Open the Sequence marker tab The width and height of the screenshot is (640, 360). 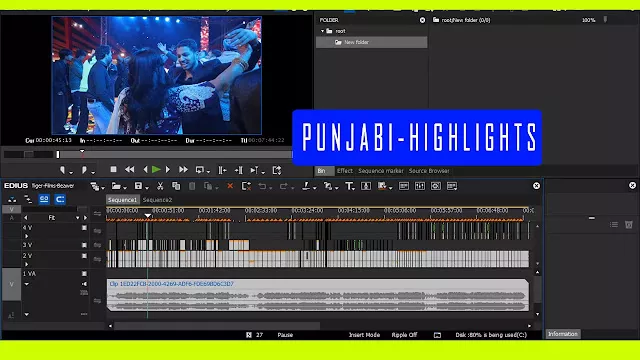click(x=381, y=171)
